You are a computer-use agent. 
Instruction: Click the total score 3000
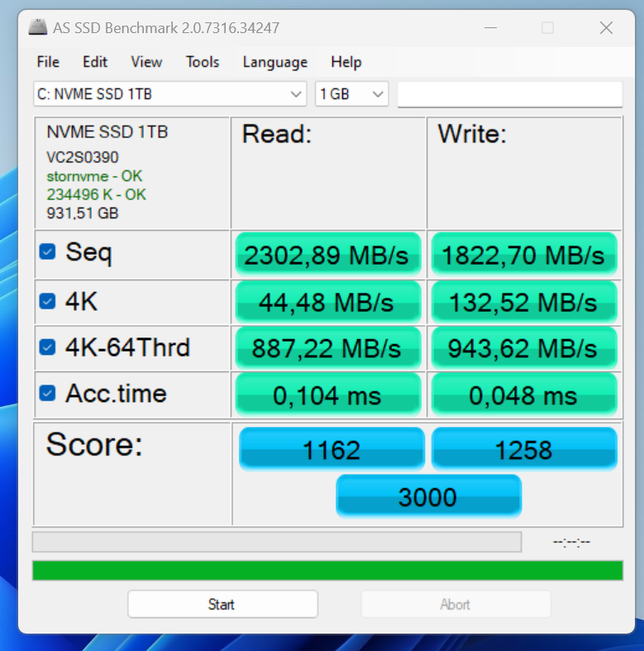428,496
